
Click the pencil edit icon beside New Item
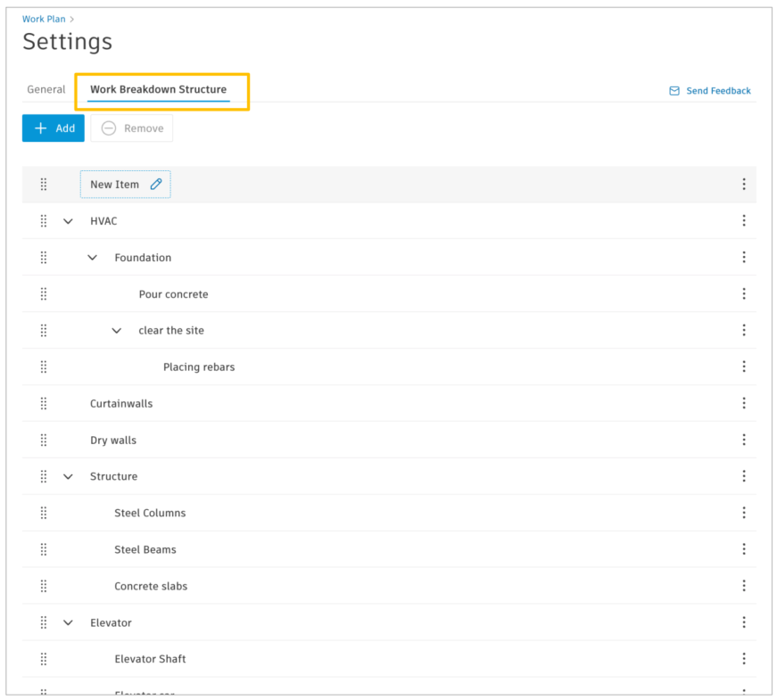(156, 185)
